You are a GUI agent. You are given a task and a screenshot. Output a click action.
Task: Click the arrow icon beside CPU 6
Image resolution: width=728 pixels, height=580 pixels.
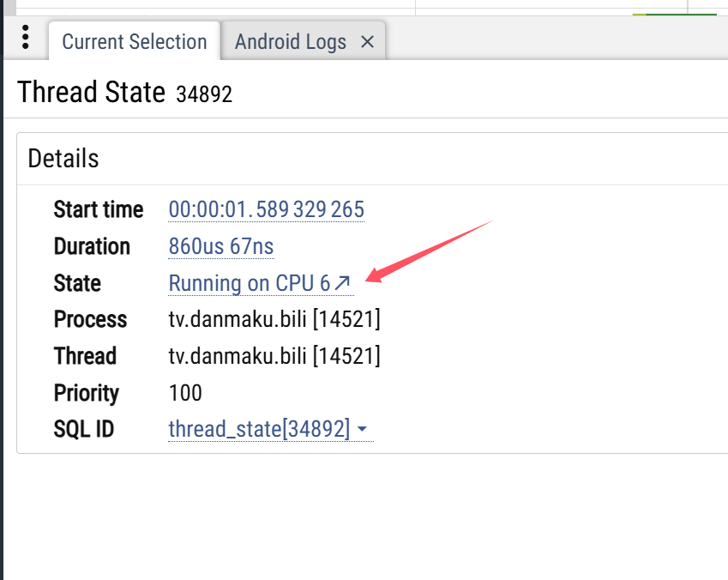(x=342, y=283)
